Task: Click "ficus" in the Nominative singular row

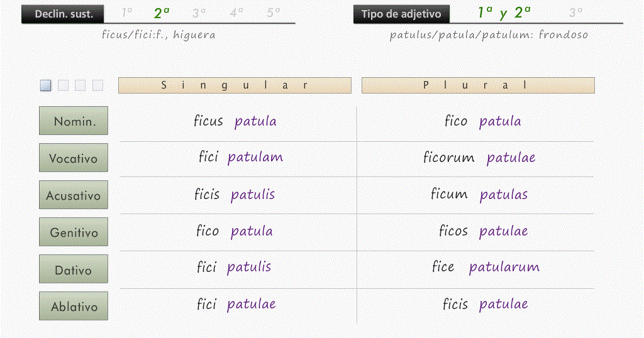Action: (x=208, y=121)
